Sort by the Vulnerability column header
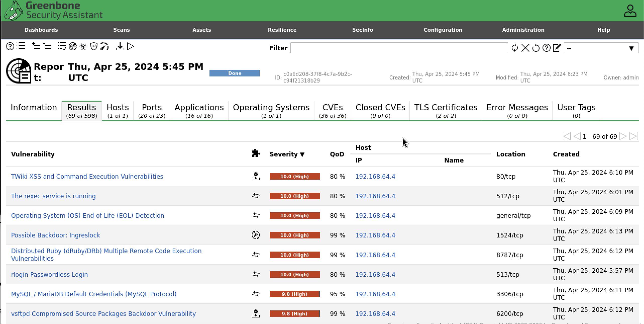 click(33, 154)
